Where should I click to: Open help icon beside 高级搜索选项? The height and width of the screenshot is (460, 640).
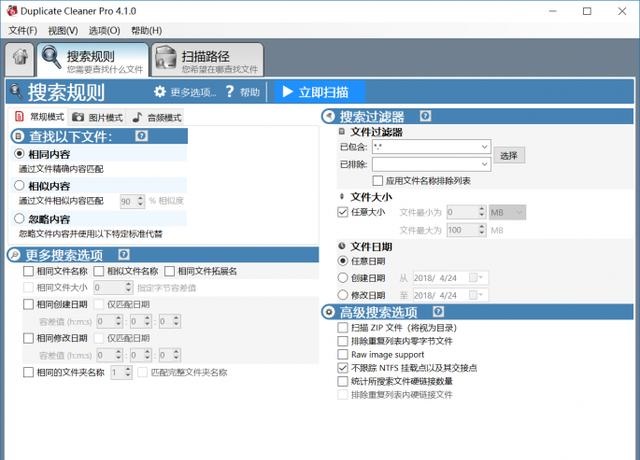(x=438, y=312)
